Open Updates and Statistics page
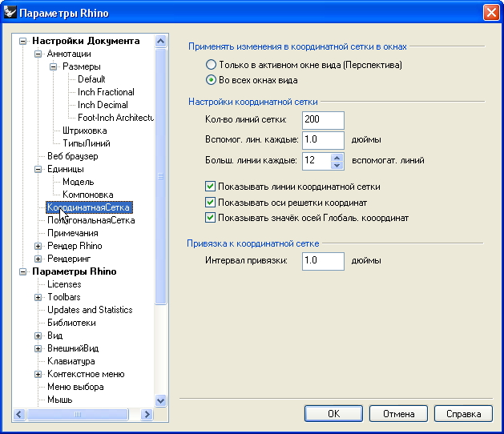The image size is (504, 434). (x=90, y=310)
